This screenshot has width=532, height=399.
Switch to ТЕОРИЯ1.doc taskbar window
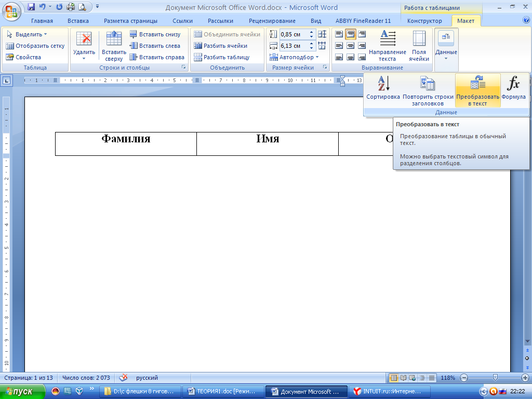coord(223,392)
